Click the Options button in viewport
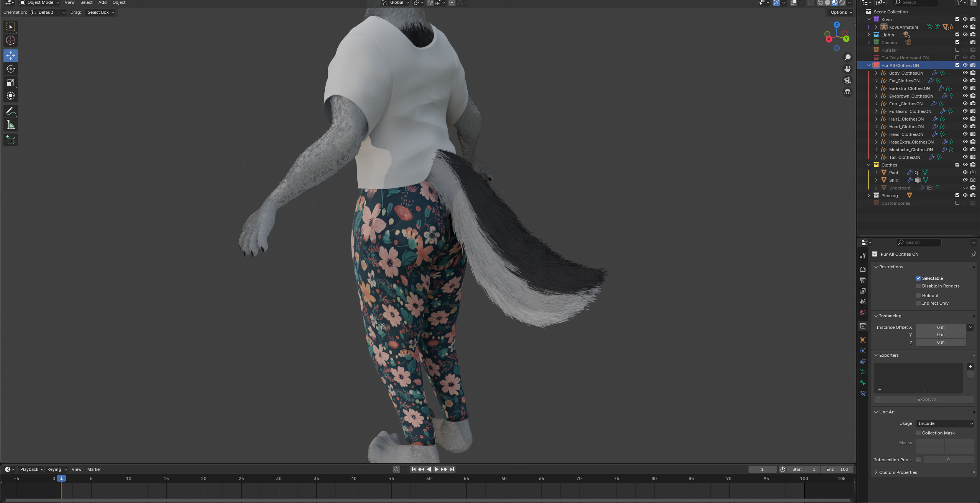 841,12
